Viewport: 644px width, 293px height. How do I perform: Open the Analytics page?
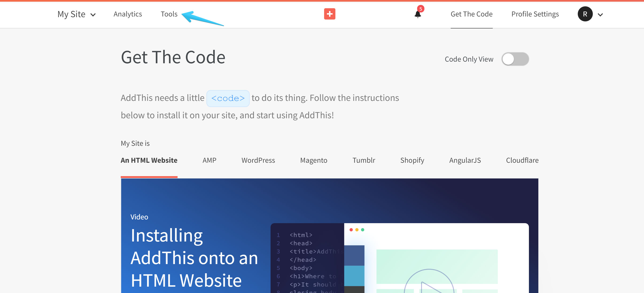[128, 14]
